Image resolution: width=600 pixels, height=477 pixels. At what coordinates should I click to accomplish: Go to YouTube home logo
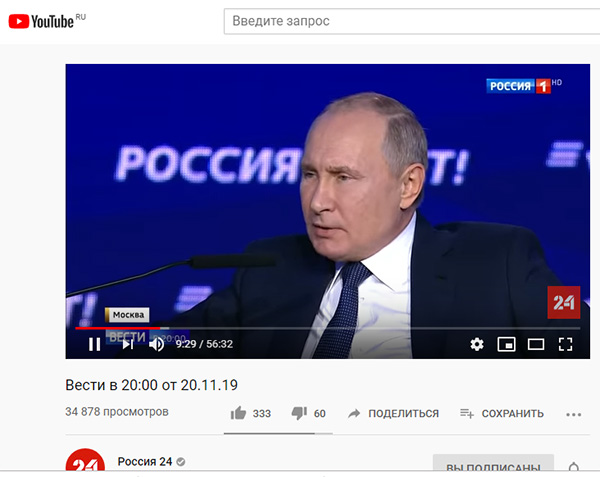coord(47,21)
